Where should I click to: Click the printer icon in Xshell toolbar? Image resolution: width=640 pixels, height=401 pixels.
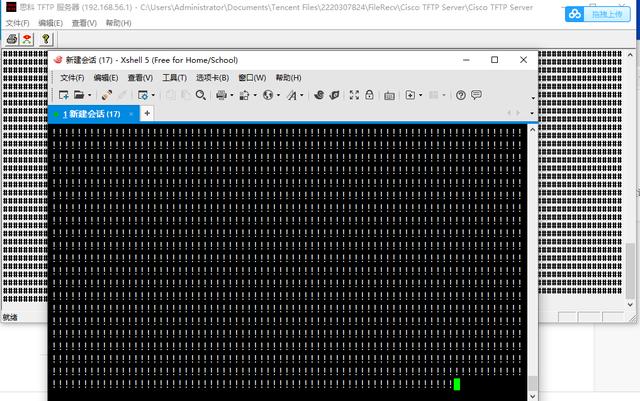click(x=221, y=95)
